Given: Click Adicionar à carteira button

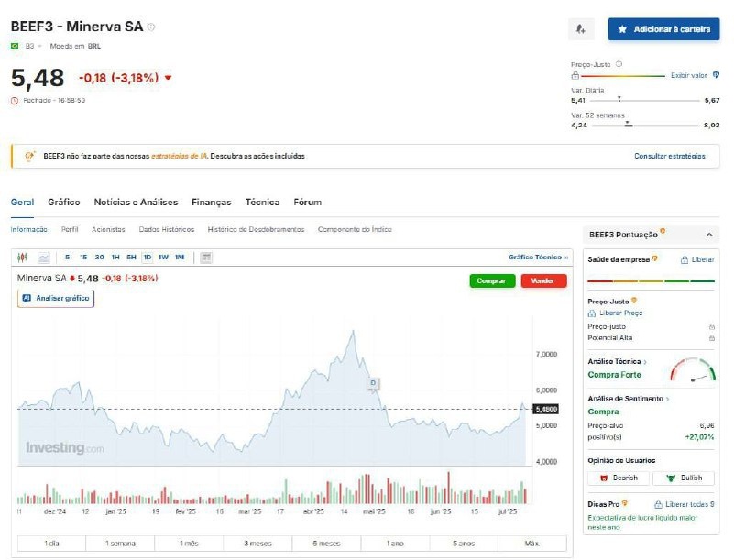Looking at the screenshot, I should point(663,29).
